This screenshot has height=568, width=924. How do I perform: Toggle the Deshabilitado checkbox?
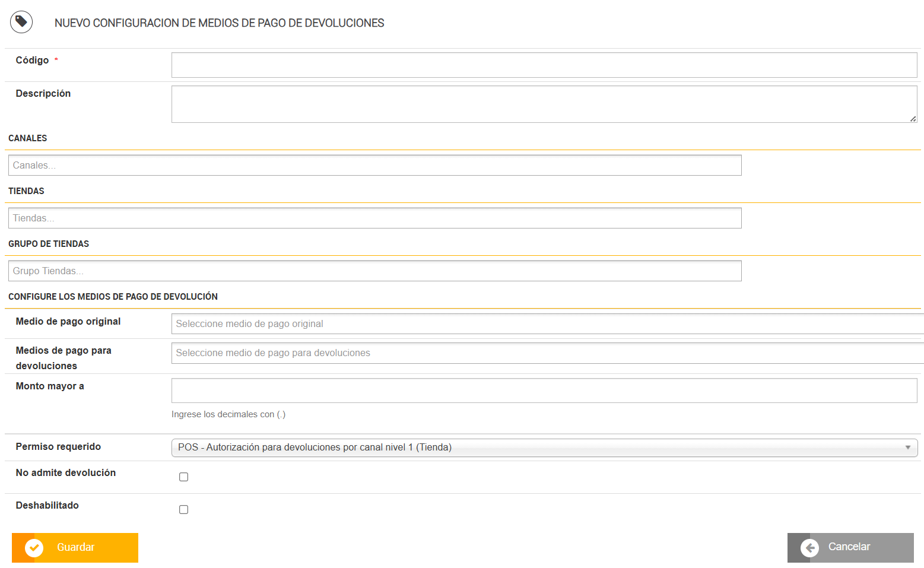coord(184,510)
